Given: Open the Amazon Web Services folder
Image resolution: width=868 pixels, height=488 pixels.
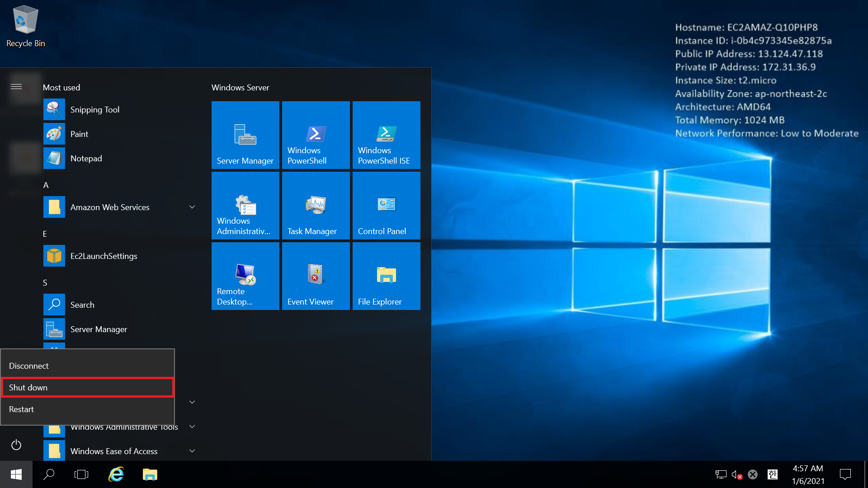Looking at the screenshot, I should tap(120, 207).
